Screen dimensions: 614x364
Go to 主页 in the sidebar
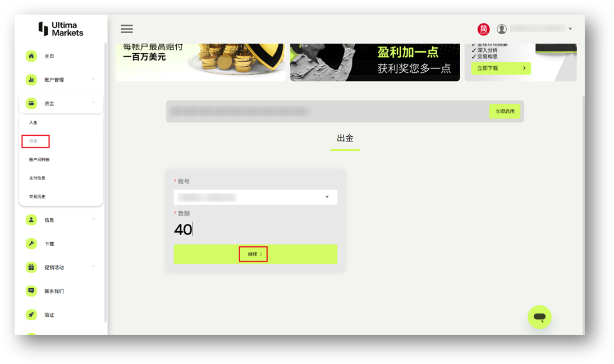49,56
